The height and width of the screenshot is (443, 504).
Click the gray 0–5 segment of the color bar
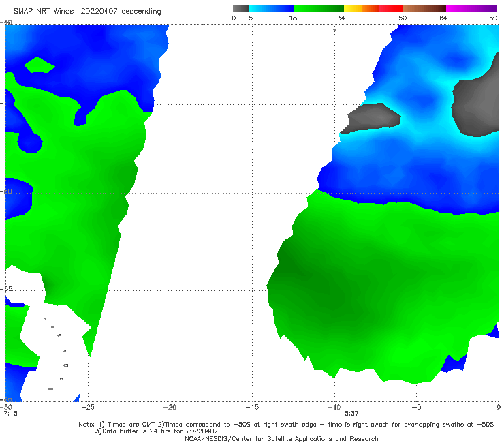(240, 8)
